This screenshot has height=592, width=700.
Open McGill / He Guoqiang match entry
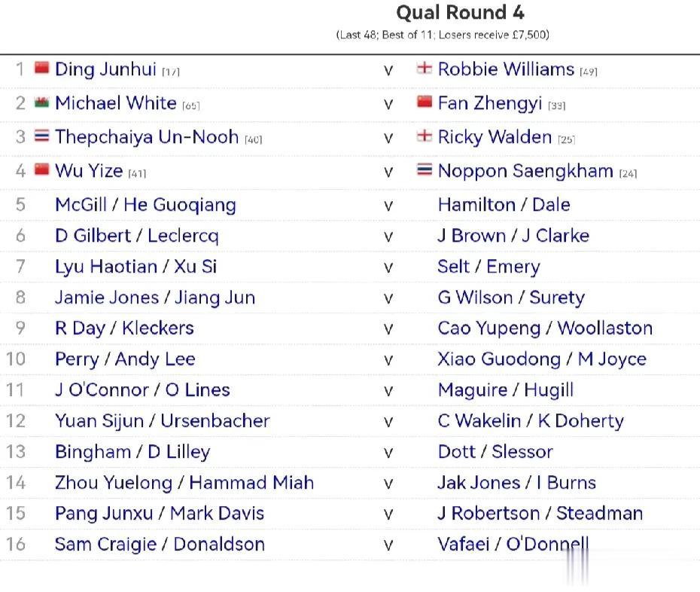(x=145, y=205)
